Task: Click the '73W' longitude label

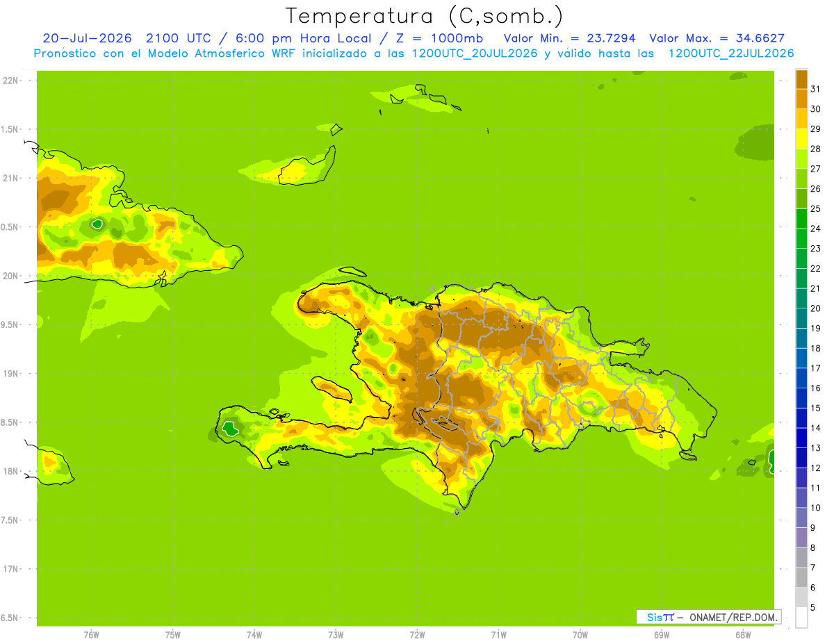Action: (336, 635)
